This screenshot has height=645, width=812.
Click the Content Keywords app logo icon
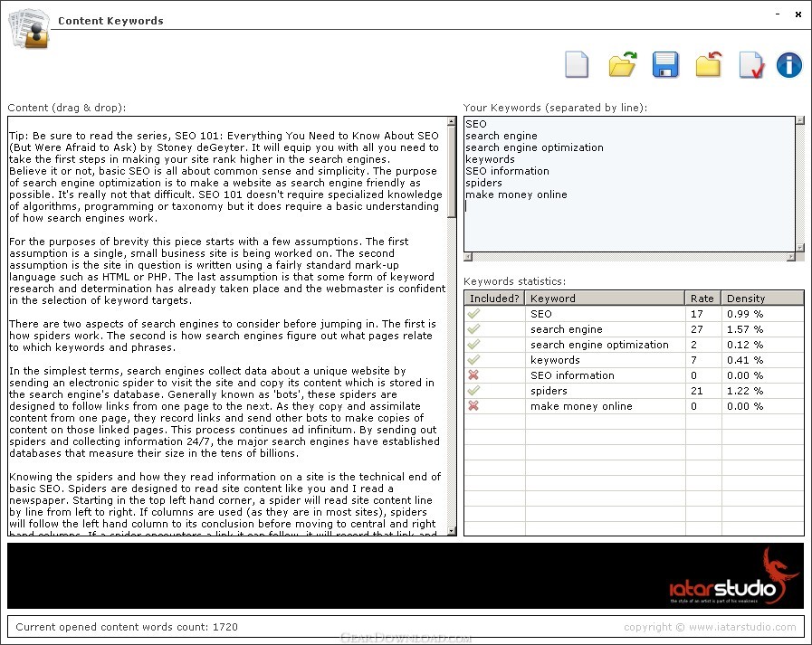pos(29,29)
